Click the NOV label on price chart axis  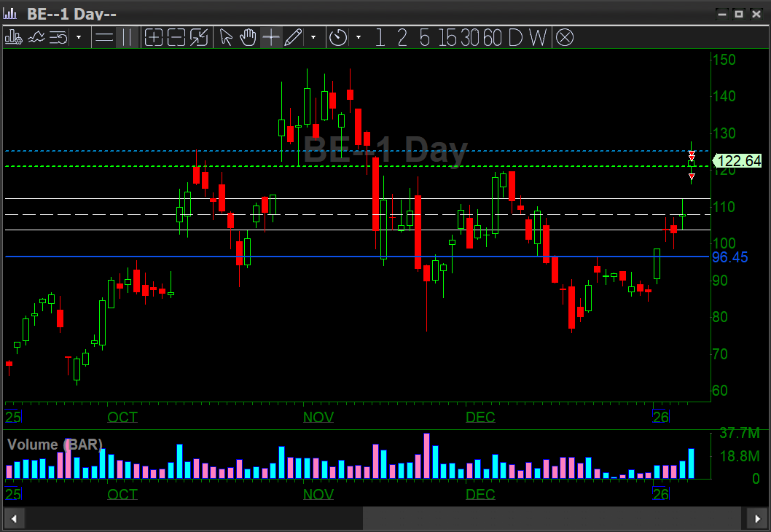click(318, 417)
